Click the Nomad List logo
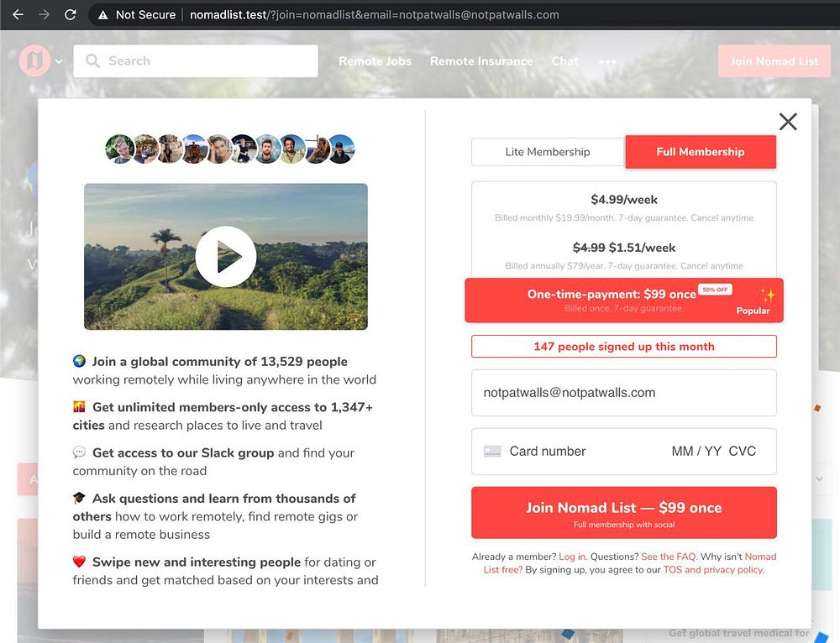Viewport: 840px width, 643px height. [x=34, y=60]
